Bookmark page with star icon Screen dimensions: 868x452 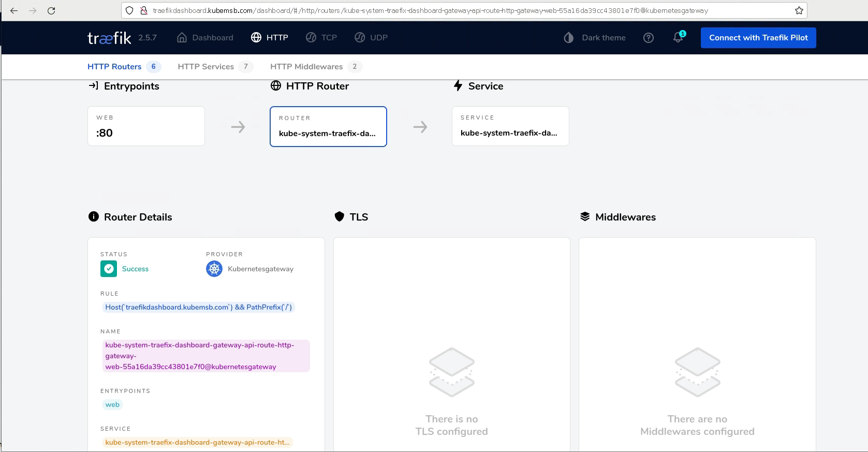799,10
